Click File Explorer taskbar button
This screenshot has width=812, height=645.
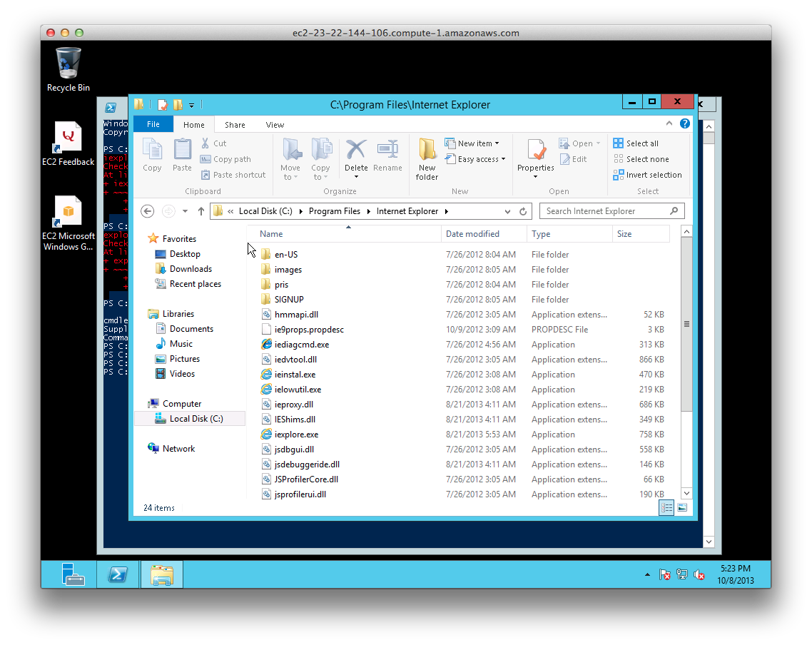click(x=162, y=574)
